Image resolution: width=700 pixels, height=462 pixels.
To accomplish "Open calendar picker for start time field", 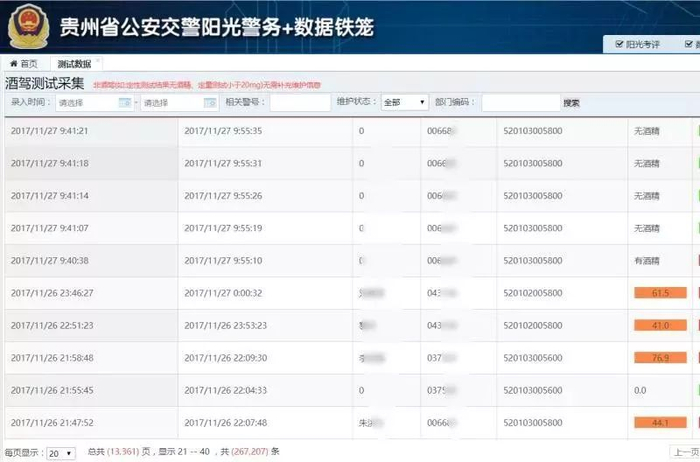I will coord(125,103).
